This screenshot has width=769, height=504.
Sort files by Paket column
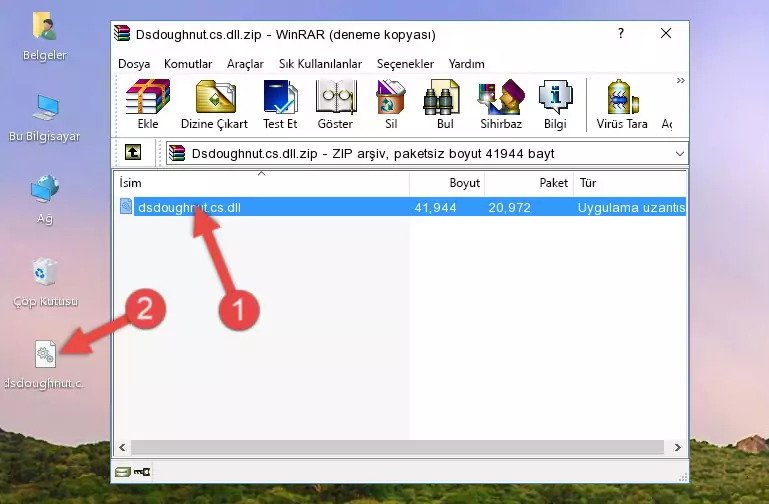[529, 183]
